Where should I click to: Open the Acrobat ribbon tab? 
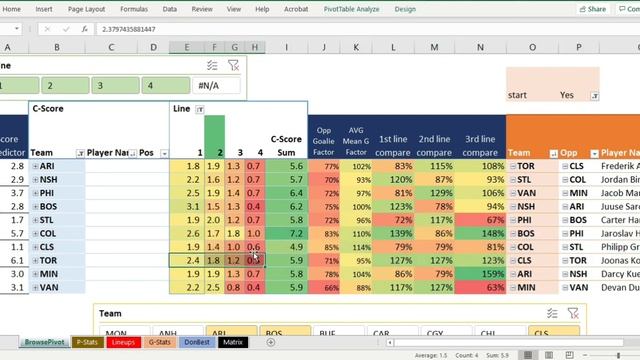296,9
